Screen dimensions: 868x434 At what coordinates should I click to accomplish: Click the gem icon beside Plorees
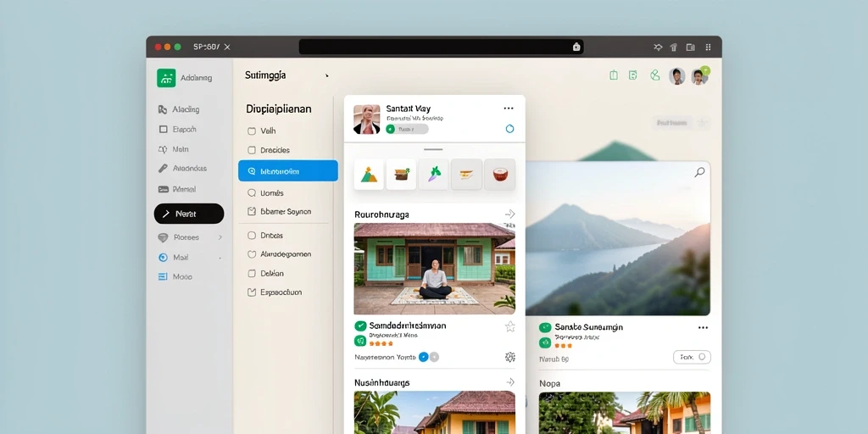(163, 237)
